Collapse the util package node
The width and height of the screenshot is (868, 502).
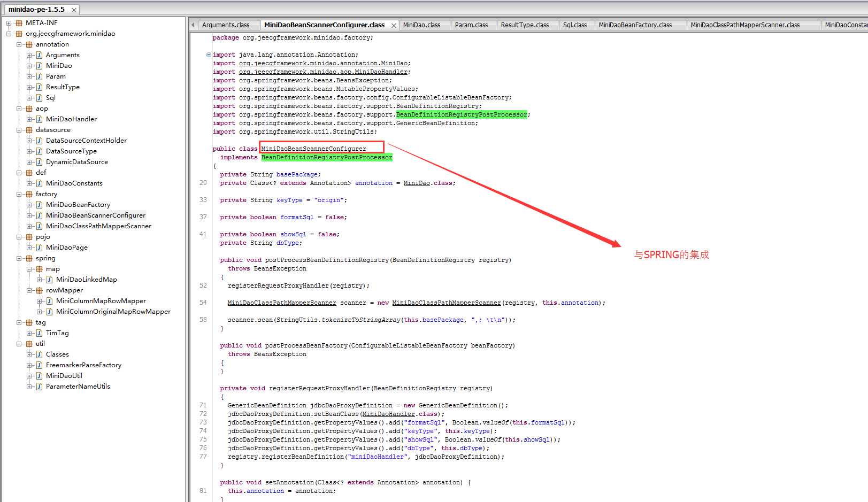19,344
